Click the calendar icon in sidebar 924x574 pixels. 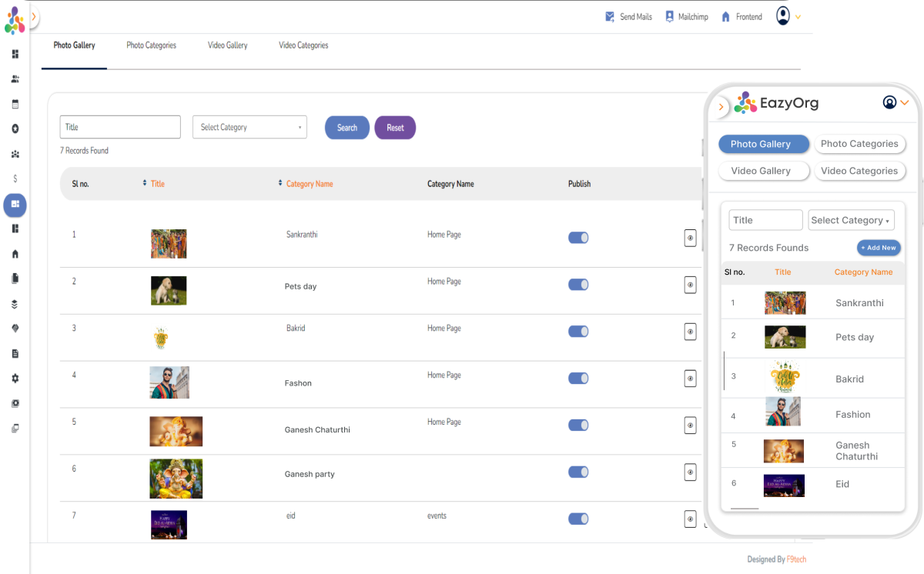click(x=15, y=104)
